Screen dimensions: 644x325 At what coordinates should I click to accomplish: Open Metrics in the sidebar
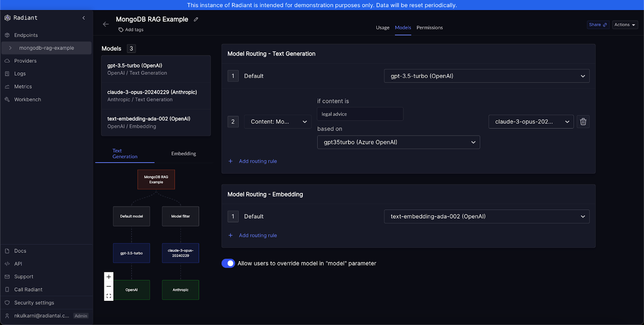pyautogui.click(x=23, y=86)
